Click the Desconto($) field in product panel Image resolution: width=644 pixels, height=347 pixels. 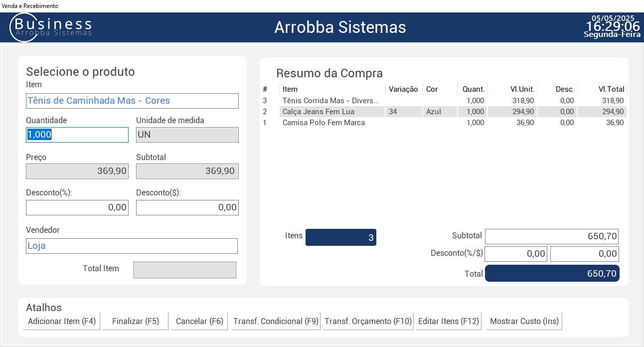[187, 207]
